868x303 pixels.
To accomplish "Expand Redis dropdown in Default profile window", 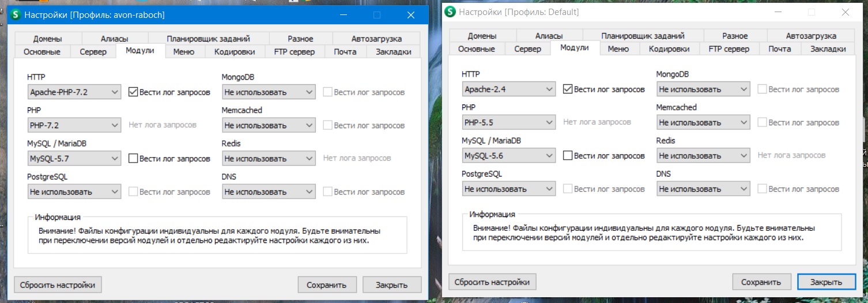I will point(703,156).
